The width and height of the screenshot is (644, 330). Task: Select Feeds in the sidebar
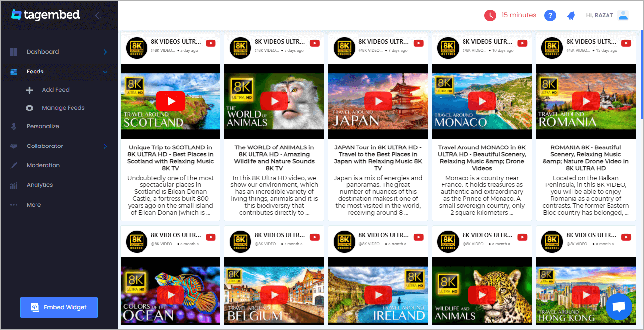click(x=35, y=72)
